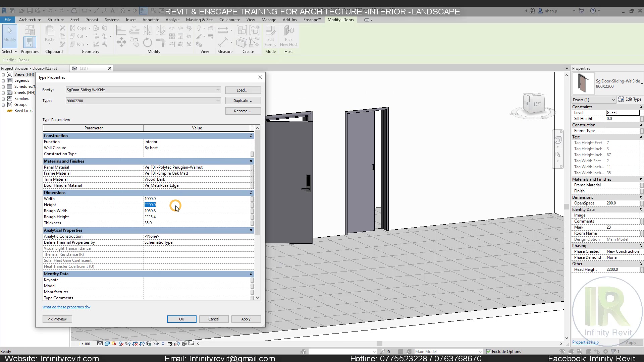Viewport: 644px width, 362px height.
Task: Click the Rename... button
Action: [243, 111]
